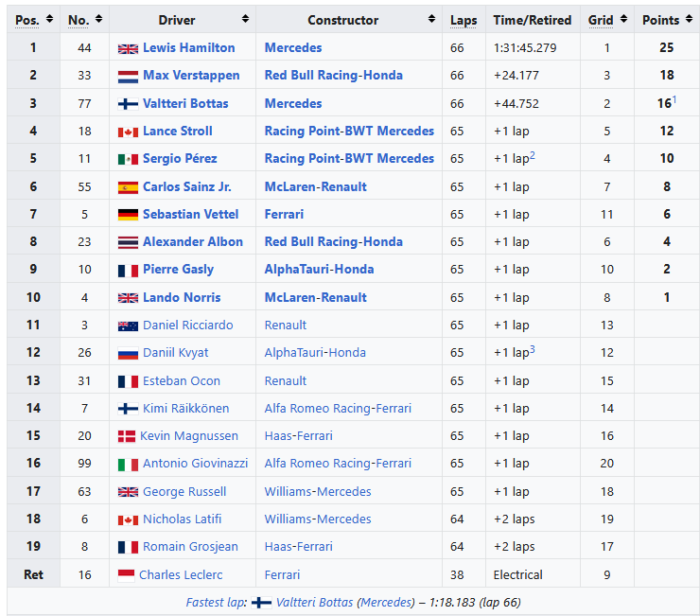The image size is (700, 616).
Task: Click France flag beside Romain Grosjean
Action: (128, 547)
